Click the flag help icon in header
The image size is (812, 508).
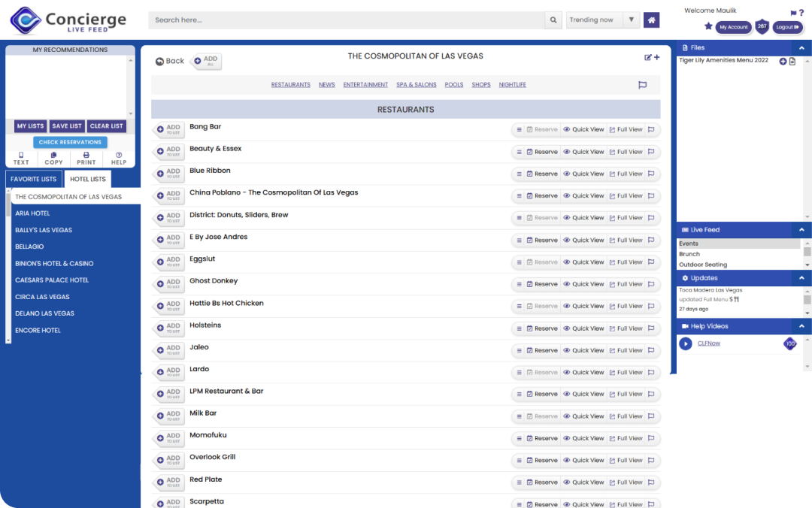coord(793,13)
